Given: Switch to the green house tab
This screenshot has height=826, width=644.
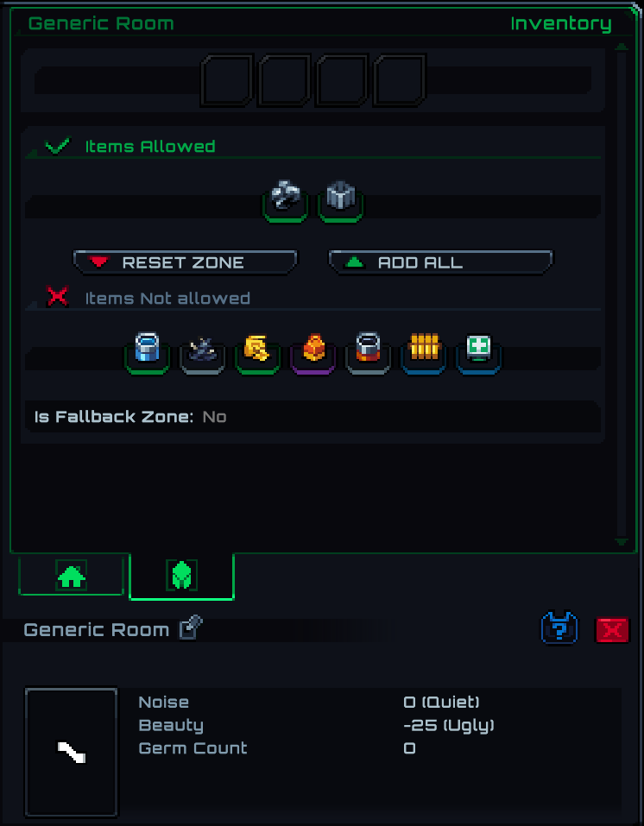Looking at the screenshot, I should pos(71,575).
